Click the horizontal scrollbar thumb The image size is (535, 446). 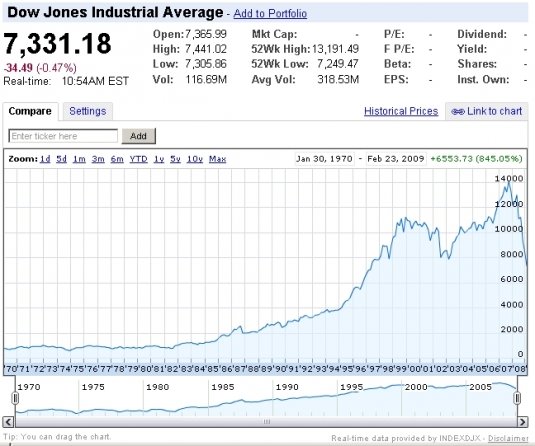pyautogui.click(x=266, y=422)
